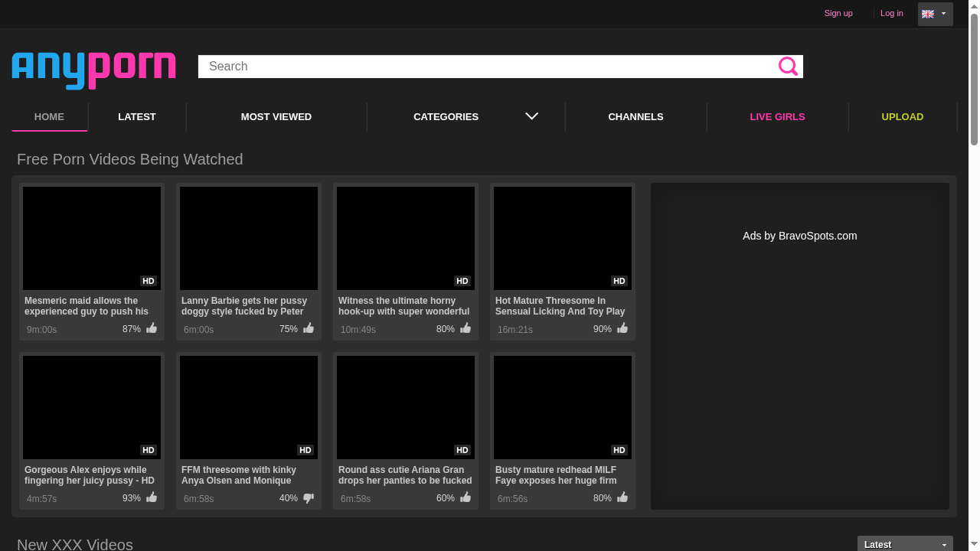The height and width of the screenshot is (551, 980).
Task: Open the Lanny Barbie video thumbnail
Action: click(x=248, y=238)
